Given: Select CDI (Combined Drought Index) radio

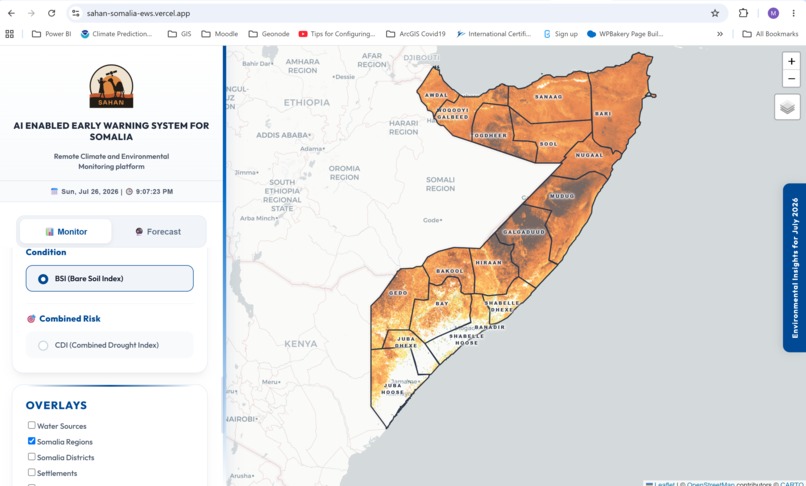Looking at the screenshot, I should [43, 345].
